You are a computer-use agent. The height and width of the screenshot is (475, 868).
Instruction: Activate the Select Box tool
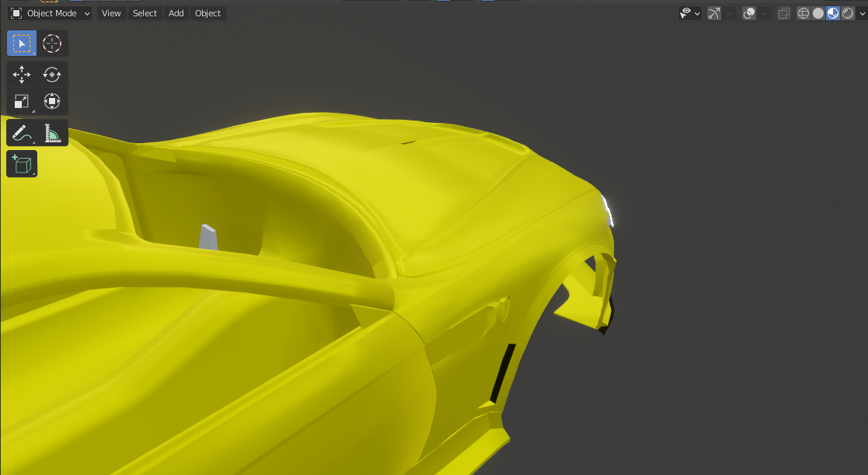22,44
